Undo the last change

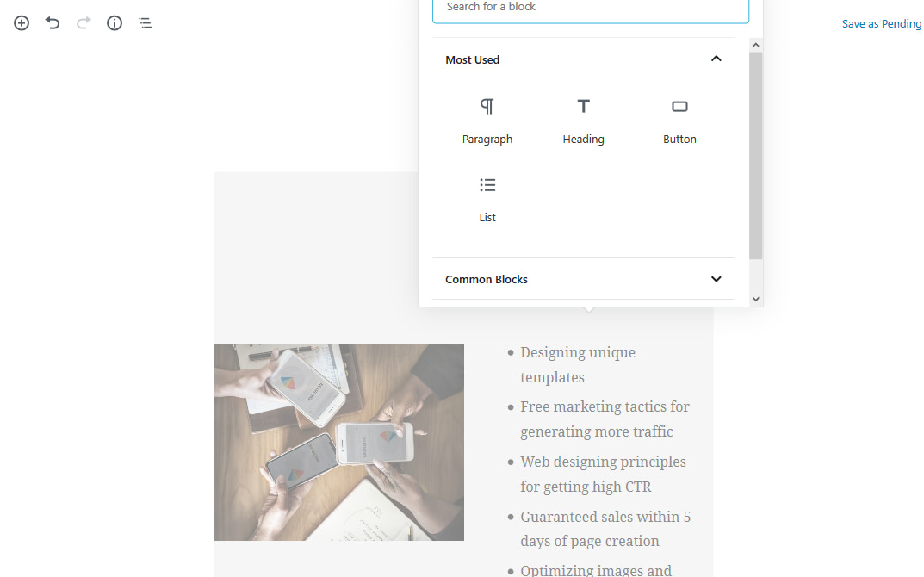pyautogui.click(x=53, y=23)
